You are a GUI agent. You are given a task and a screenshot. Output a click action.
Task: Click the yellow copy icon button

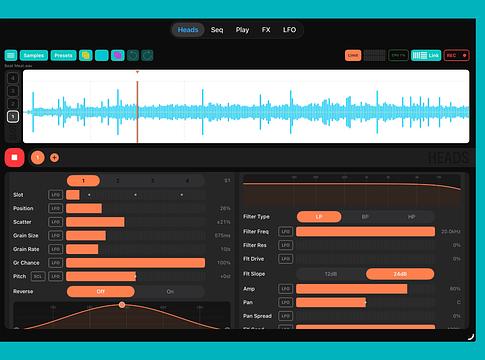pyautogui.click(x=86, y=55)
